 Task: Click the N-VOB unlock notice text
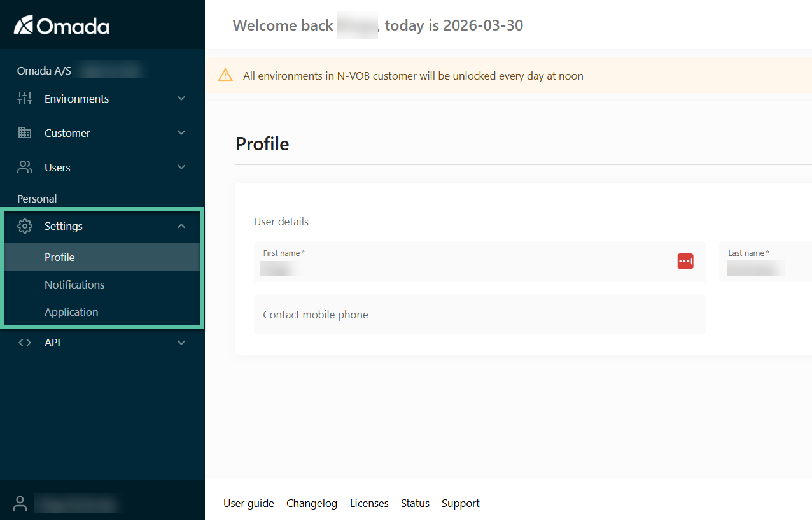[413, 76]
